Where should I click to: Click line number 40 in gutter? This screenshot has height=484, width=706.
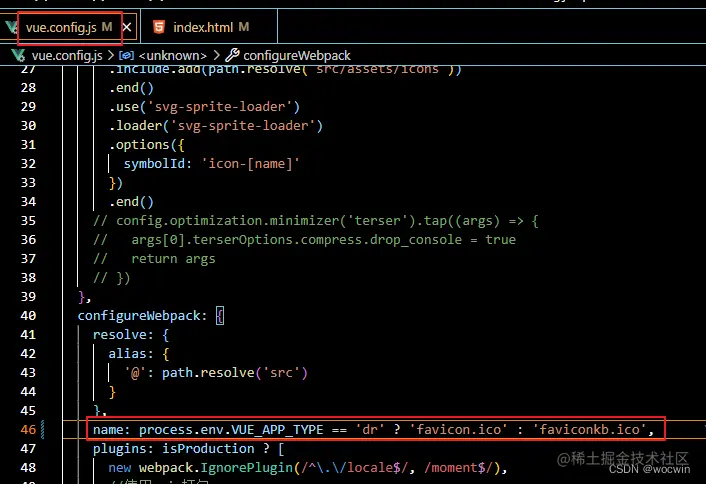tap(28, 316)
